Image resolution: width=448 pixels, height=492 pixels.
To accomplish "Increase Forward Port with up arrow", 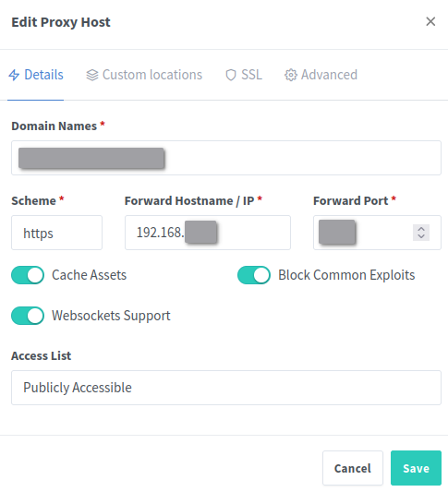I will tap(421, 229).
